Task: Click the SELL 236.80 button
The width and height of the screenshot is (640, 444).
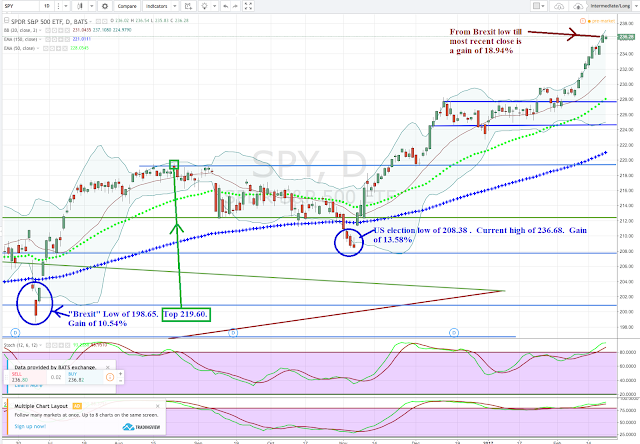Action: point(28,377)
